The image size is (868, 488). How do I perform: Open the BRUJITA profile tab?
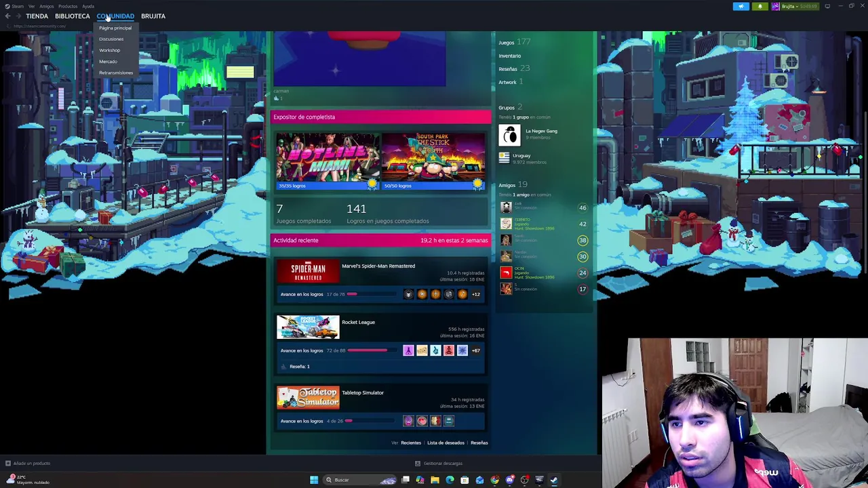tap(153, 16)
